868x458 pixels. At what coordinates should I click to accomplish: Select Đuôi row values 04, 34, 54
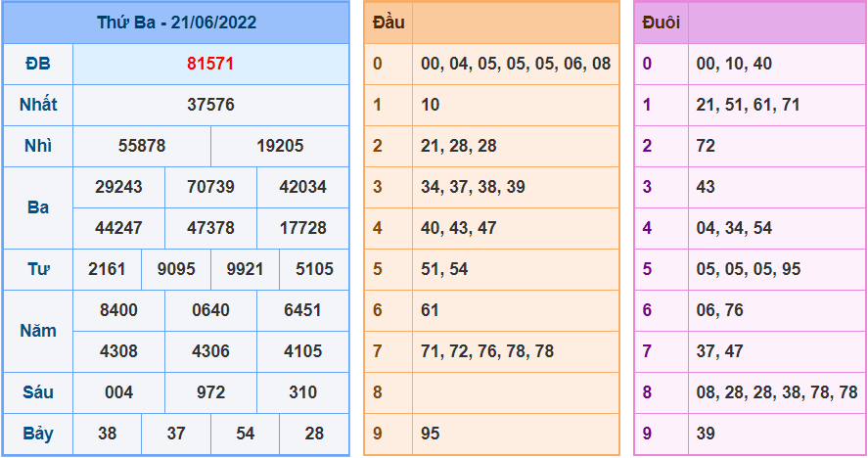[x=734, y=228]
